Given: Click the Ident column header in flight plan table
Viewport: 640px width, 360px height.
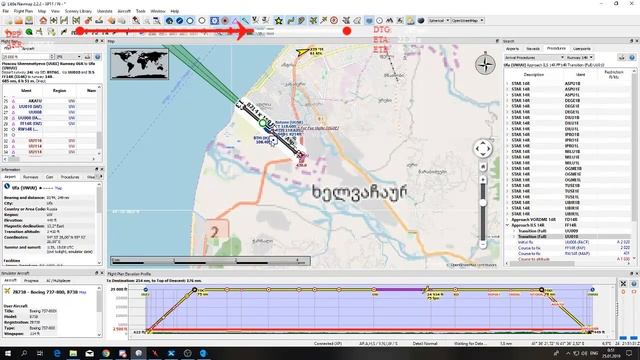Looking at the screenshot, I should (26, 91).
